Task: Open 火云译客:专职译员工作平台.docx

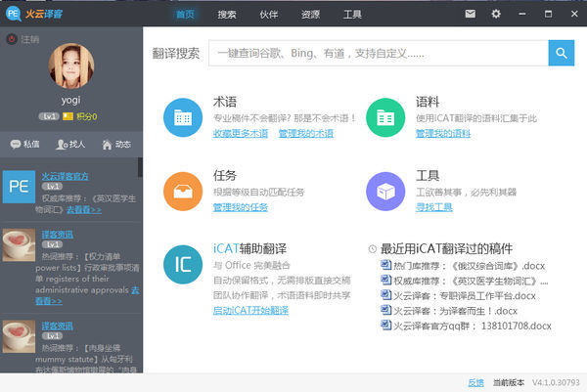Action: (465, 296)
